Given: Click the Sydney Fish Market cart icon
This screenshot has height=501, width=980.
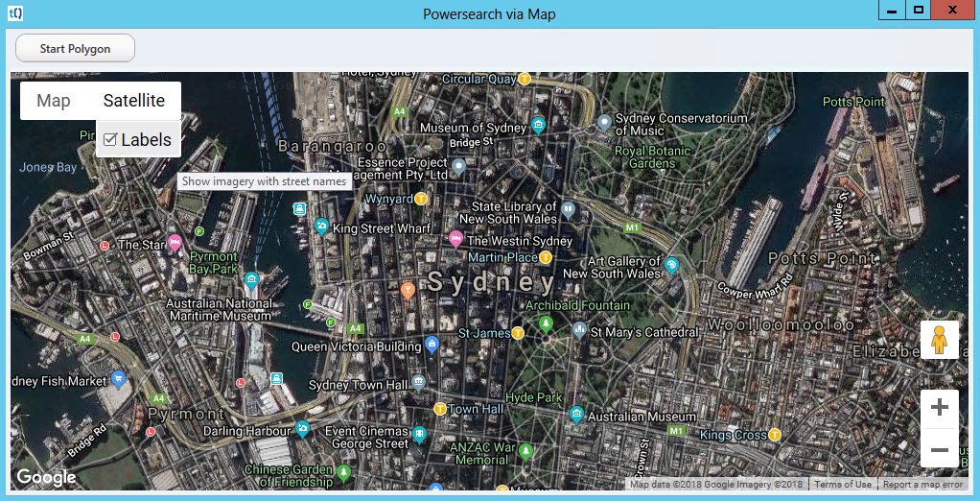Looking at the screenshot, I should coord(118,377).
